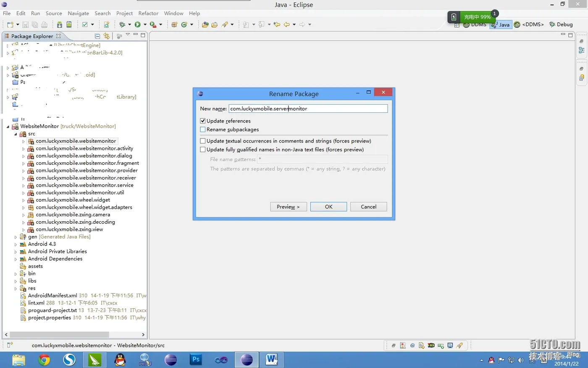Click the New Java Package toolbar icon

click(174, 25)
